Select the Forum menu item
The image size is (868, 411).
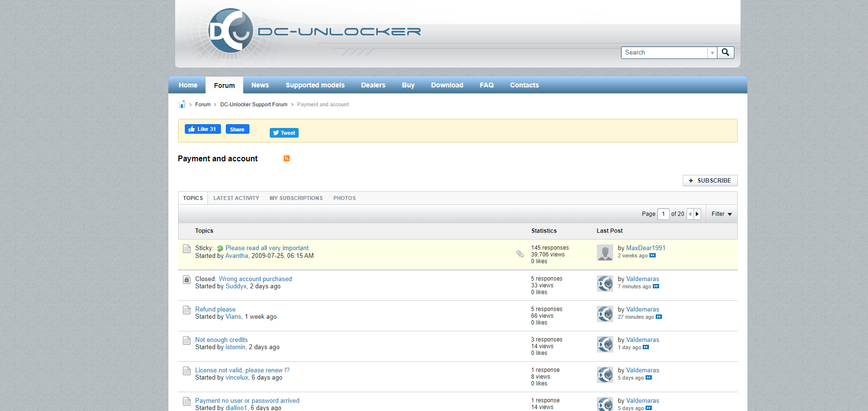(x=224, y=85)
